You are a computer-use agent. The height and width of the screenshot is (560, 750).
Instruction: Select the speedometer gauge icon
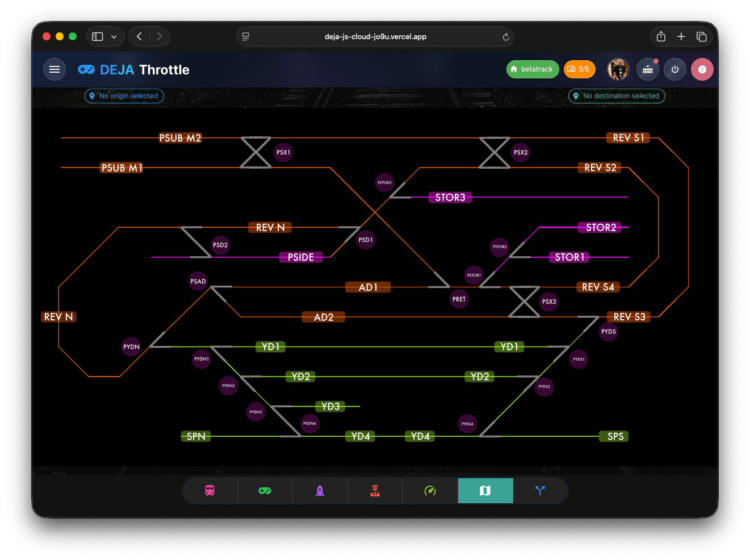coord(430,490)
